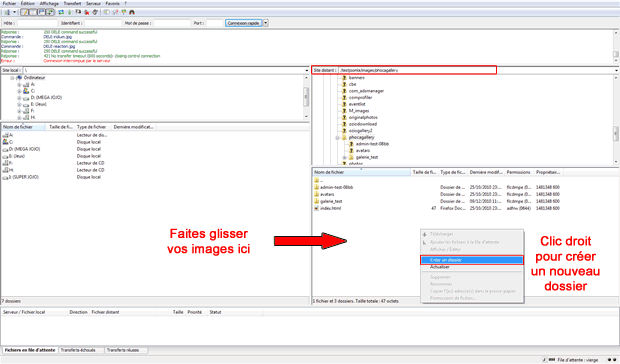Open the ? help menu

tap(126, 4)
